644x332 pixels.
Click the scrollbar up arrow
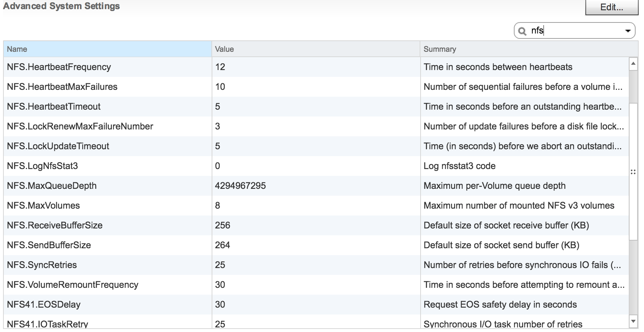[633, 63]
